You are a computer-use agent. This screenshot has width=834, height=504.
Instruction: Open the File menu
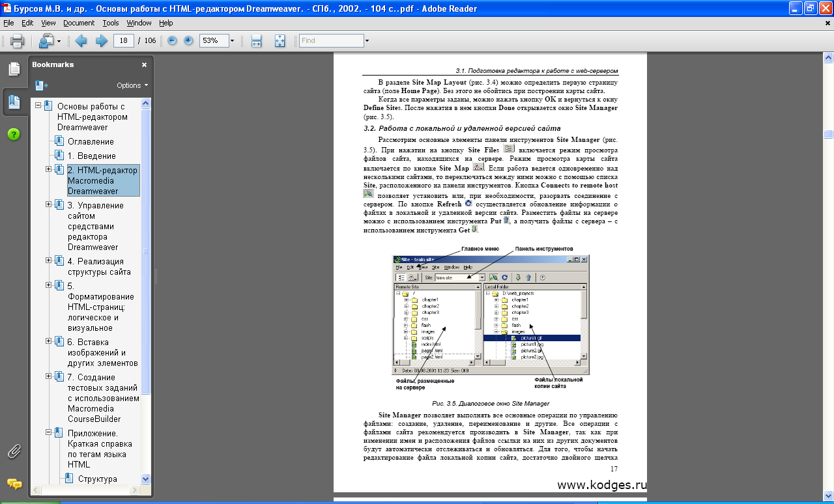pos(8,23)
